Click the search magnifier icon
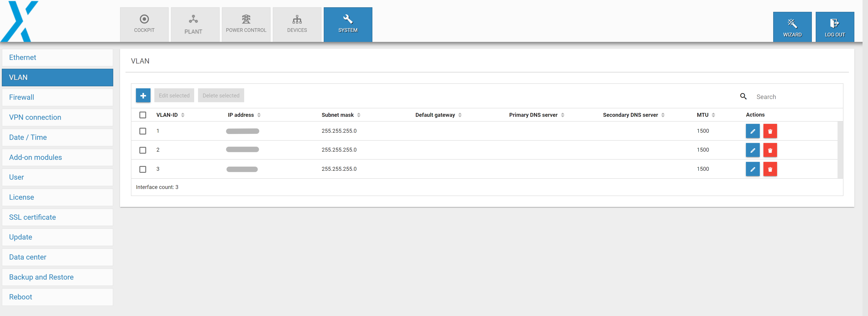Viewport: 868px width, 316px height. tap(743, 97)
